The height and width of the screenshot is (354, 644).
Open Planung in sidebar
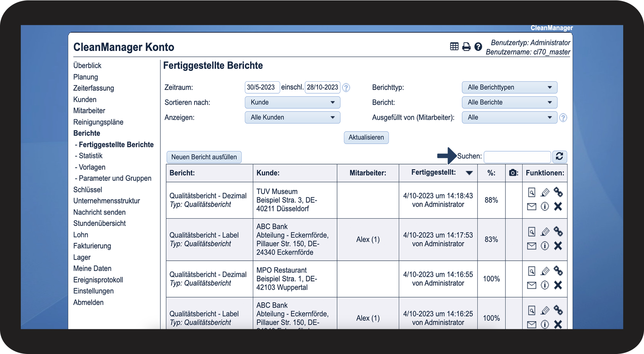[x=86, y=77]
